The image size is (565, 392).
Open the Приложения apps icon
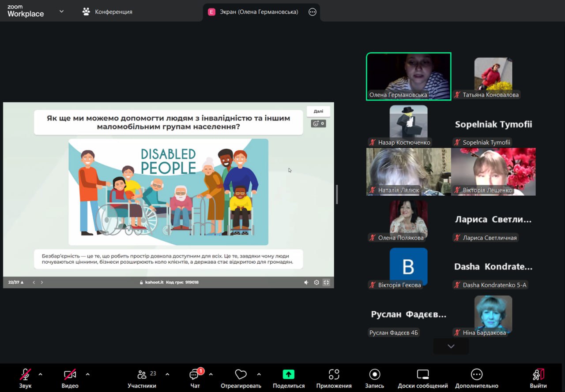[334, 374]
